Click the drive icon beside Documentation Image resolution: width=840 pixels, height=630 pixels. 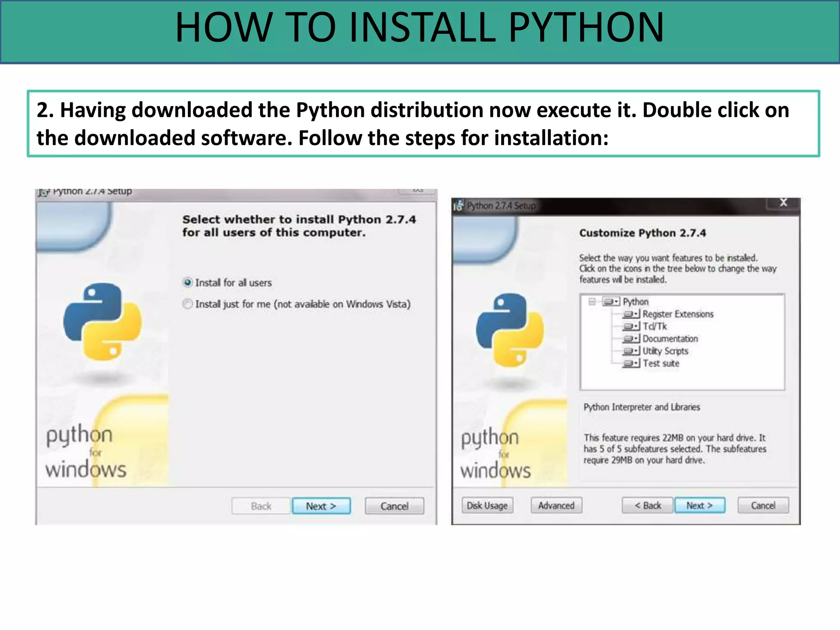pyautogui.click(x=630, y=339)
